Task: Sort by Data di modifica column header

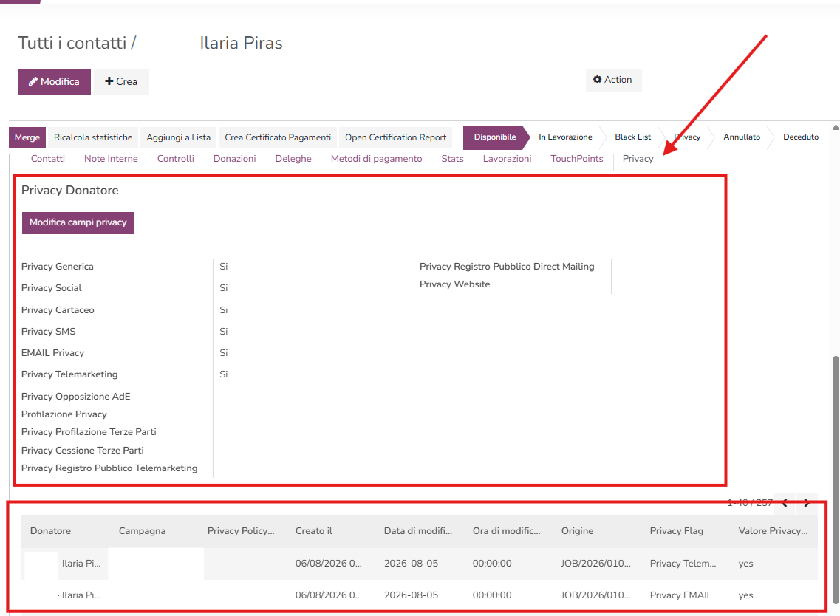Action: (x=418, y=531)
